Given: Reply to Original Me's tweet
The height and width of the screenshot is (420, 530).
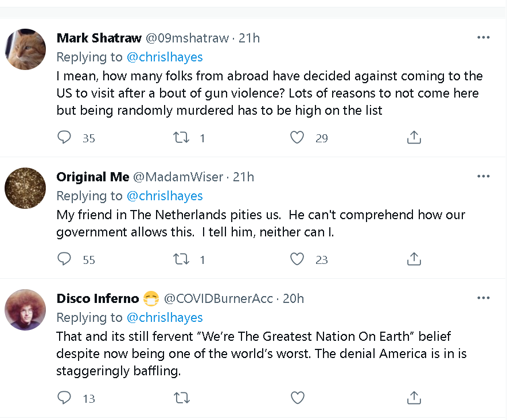Looking at the screenshot, I should click(65, 259).
